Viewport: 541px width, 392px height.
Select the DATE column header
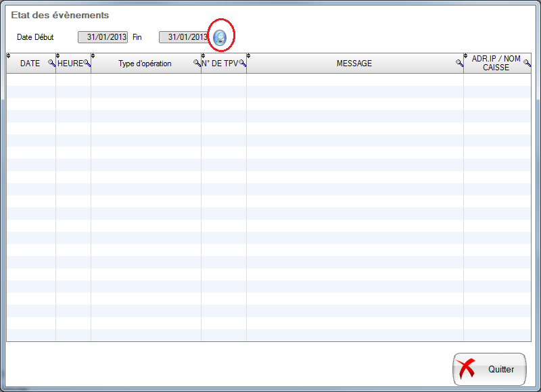click(x=30, y=64)
